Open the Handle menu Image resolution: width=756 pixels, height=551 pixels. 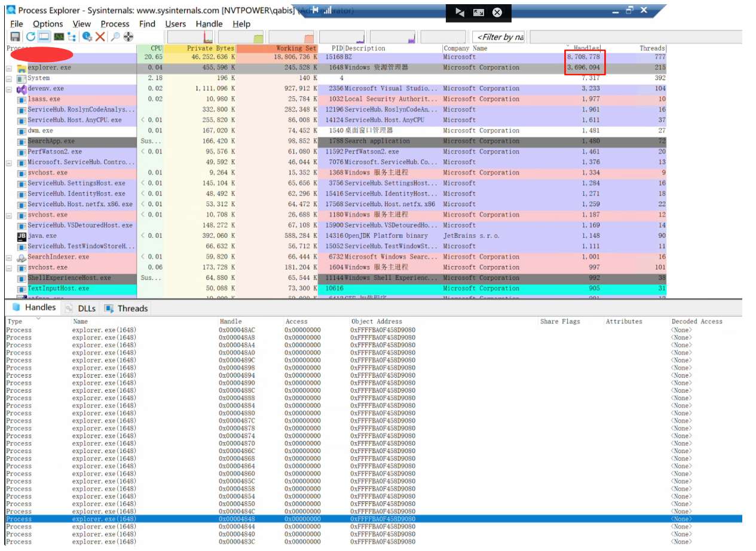pyautogui.click(x=209, y=24)
